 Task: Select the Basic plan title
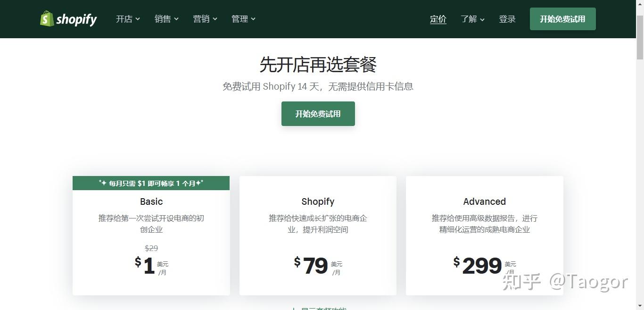point(151,201)
